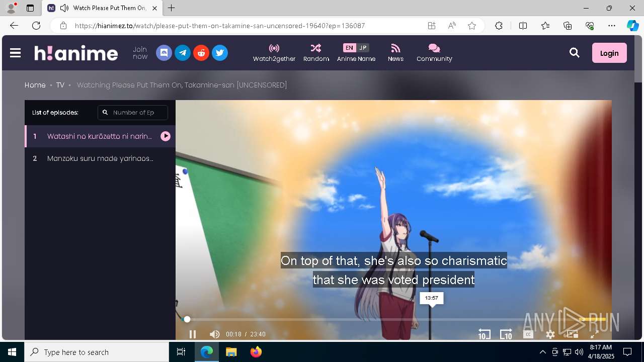Add this page to favorites star
The height and width of the screenshot is (362, 644).
[x=472, y=26]
